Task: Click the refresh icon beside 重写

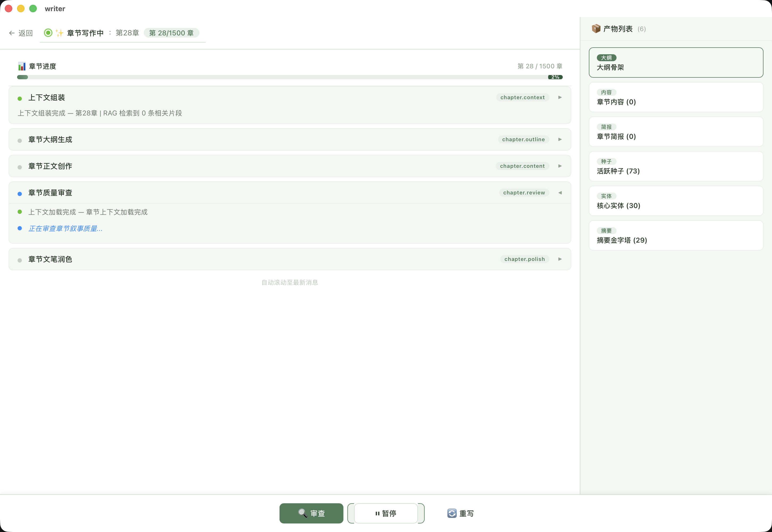Action: (x=452, y=513)
